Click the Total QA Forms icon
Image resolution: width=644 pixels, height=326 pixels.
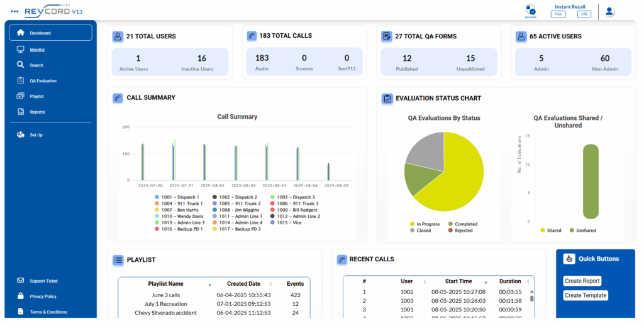pyautogui.click(x=386, y=36)
